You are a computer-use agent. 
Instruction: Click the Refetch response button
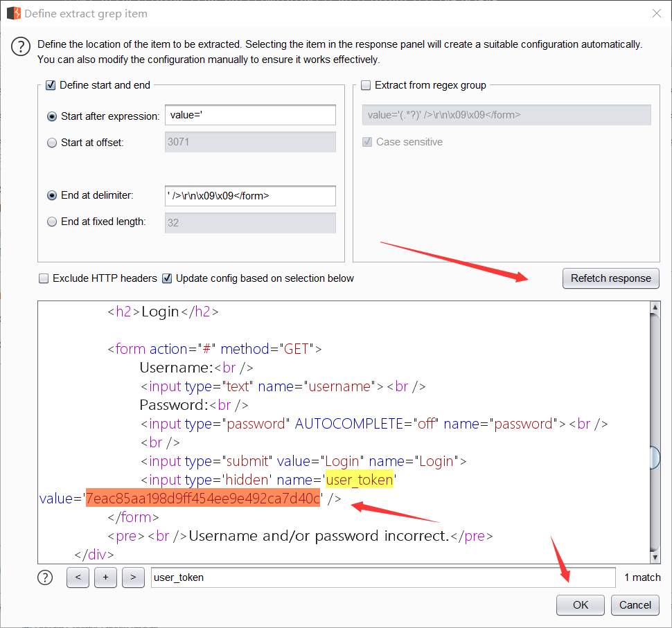point(610,278)
